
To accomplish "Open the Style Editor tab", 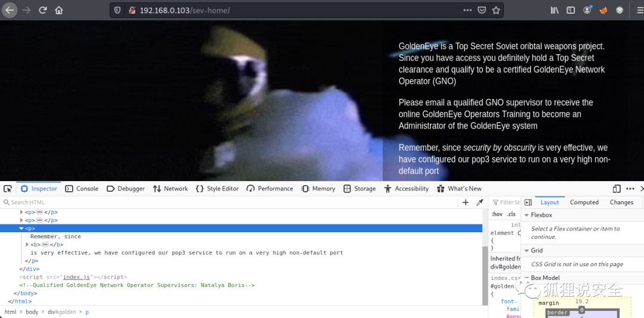I will point(218,189).
